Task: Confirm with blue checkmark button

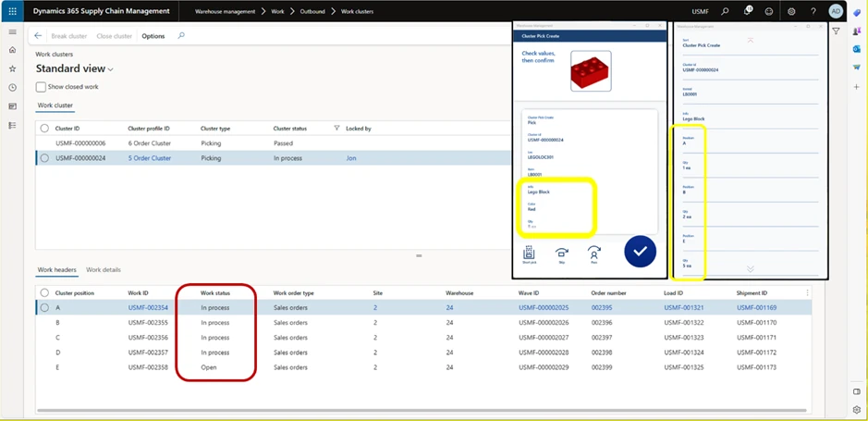Action: [640, 252]
